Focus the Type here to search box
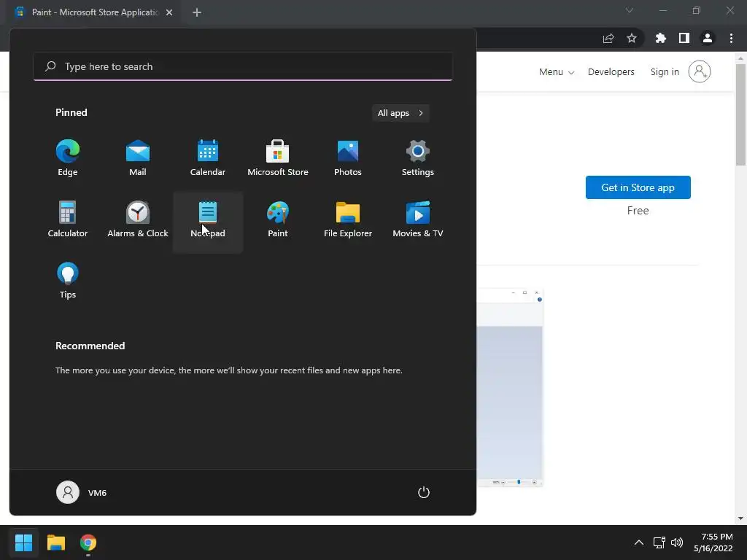 (243, 66)
